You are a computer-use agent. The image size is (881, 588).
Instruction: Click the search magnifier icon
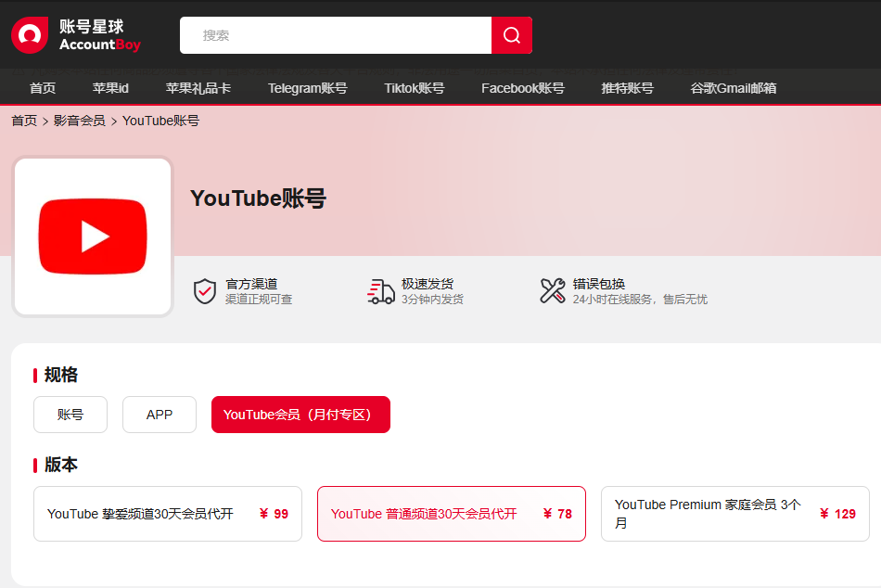click(511, 34)
